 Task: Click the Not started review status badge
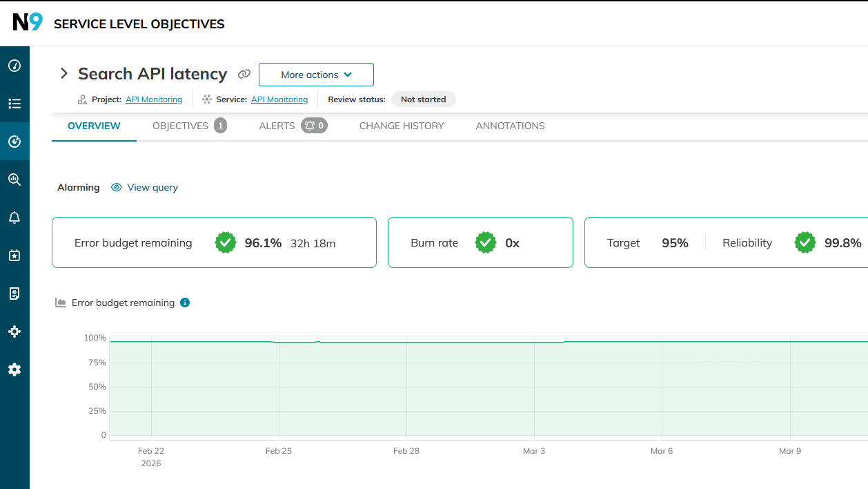point(423,99)
